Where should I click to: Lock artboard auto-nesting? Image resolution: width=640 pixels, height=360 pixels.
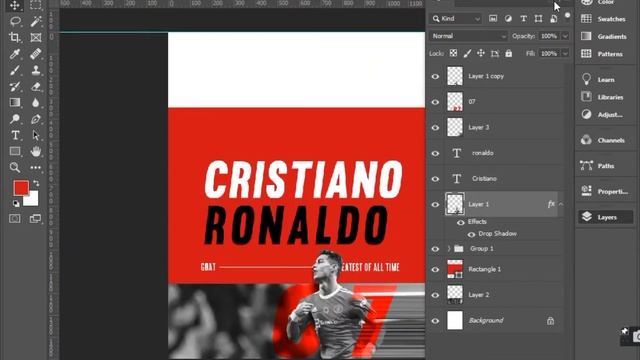click(495, 53)
